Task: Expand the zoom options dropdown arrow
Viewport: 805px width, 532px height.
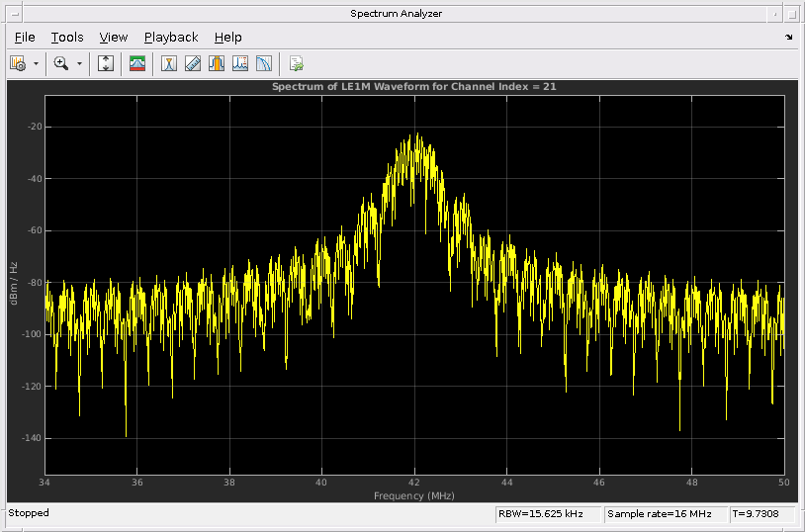Action: coord(79,63)
